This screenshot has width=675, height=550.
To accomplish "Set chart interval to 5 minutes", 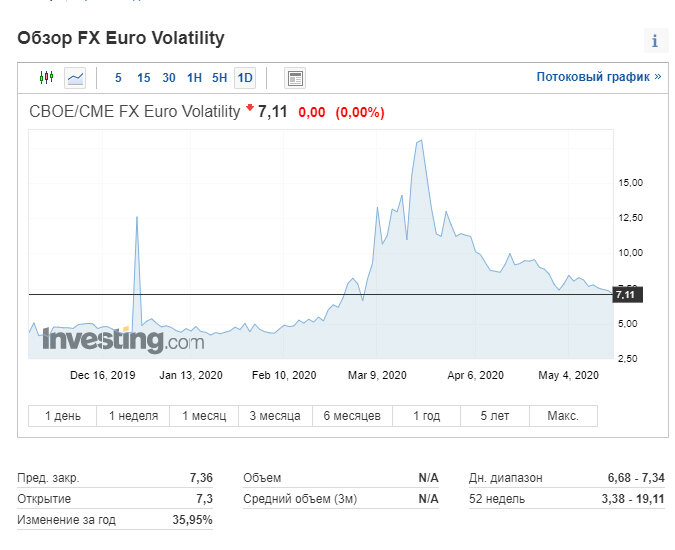I will point(118,78).
